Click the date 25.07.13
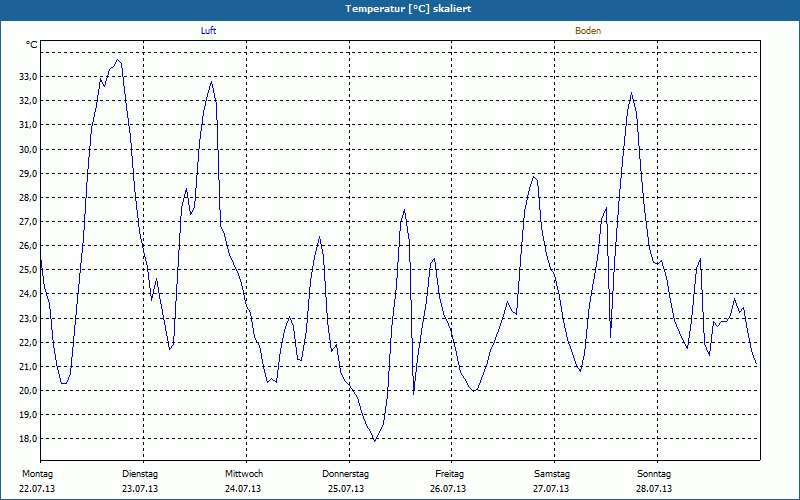 click(346, 489)
